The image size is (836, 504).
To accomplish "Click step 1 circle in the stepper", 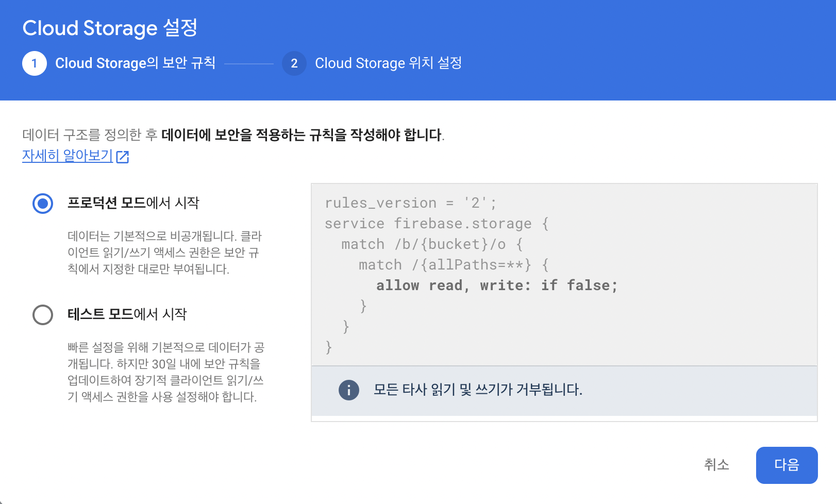I will click(x=35, y=63).
